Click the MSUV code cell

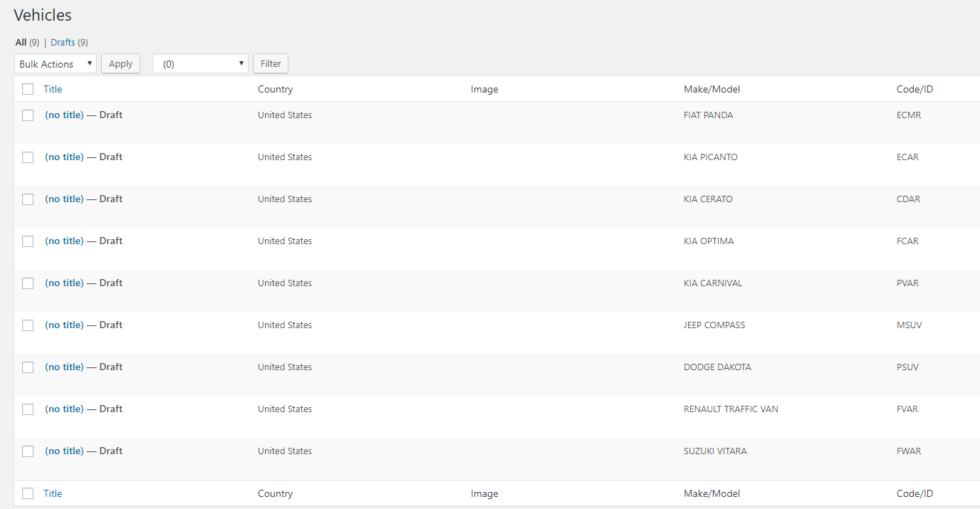pyautogui.click(x=908, y=325)
